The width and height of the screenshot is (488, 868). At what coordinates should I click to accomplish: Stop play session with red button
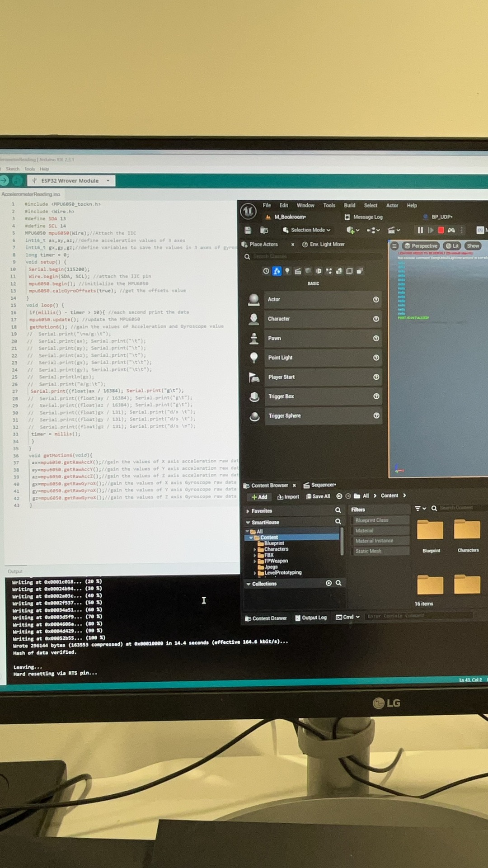441,230
